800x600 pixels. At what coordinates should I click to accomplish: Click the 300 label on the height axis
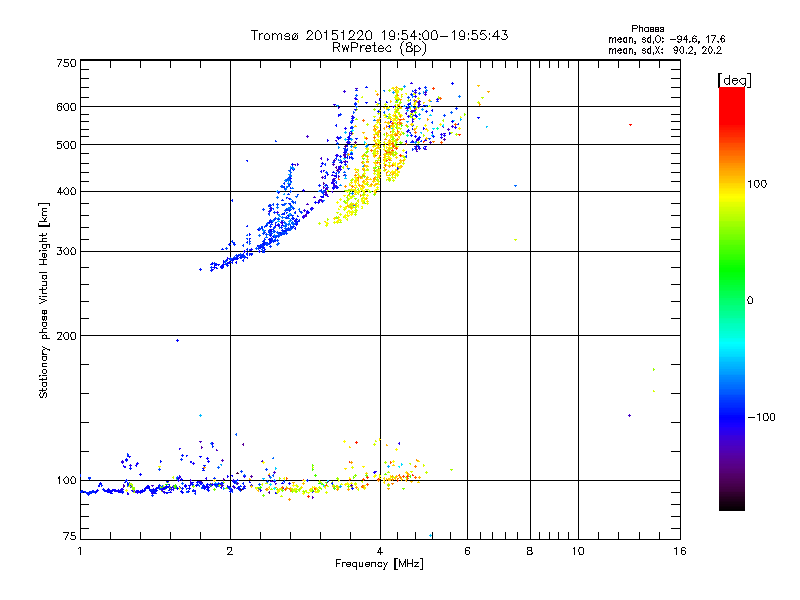pos(66,252)
